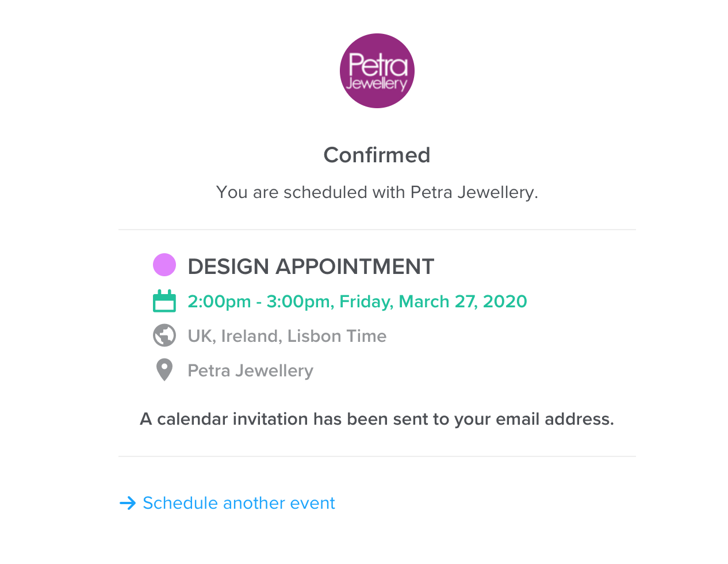
Task: Click the scheduled with Petra Jewellery message
Action: pyautogui.click(x=377, y=192)
